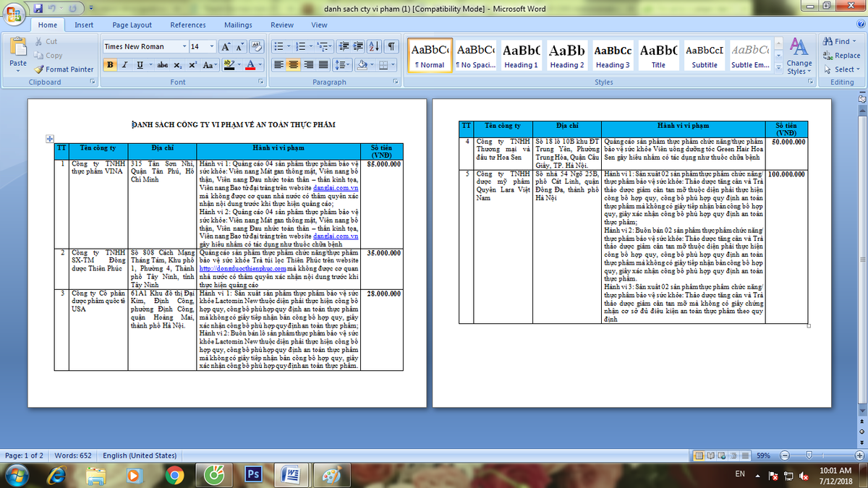Image resolution: width=868 pixels, height=488 pixels.
Task: Open the Change Styles dropdown
Action: coord(799,56)
